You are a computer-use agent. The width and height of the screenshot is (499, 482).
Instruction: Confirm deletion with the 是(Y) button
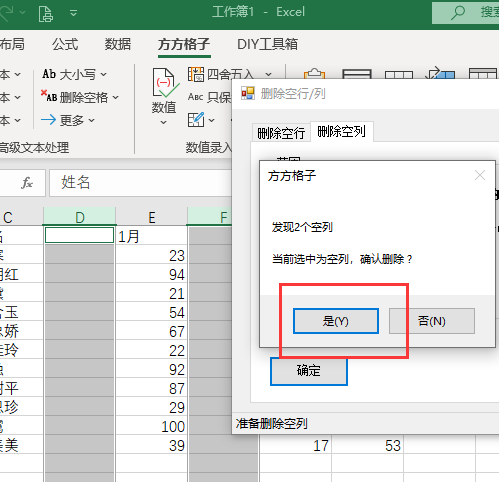(x=336, y=321)
